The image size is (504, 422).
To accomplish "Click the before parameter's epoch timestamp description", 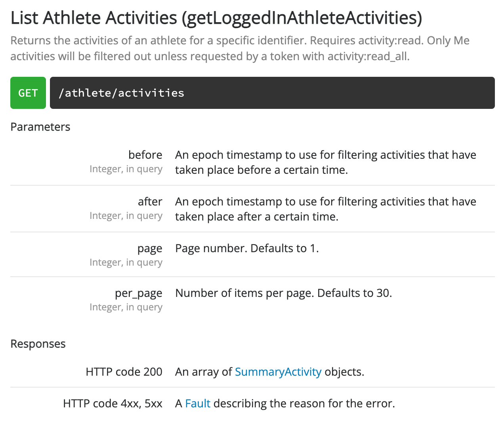I will coord(325,162).
